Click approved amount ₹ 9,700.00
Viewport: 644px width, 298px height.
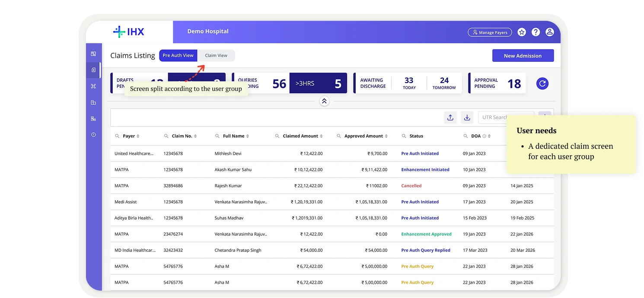point(377,154)
